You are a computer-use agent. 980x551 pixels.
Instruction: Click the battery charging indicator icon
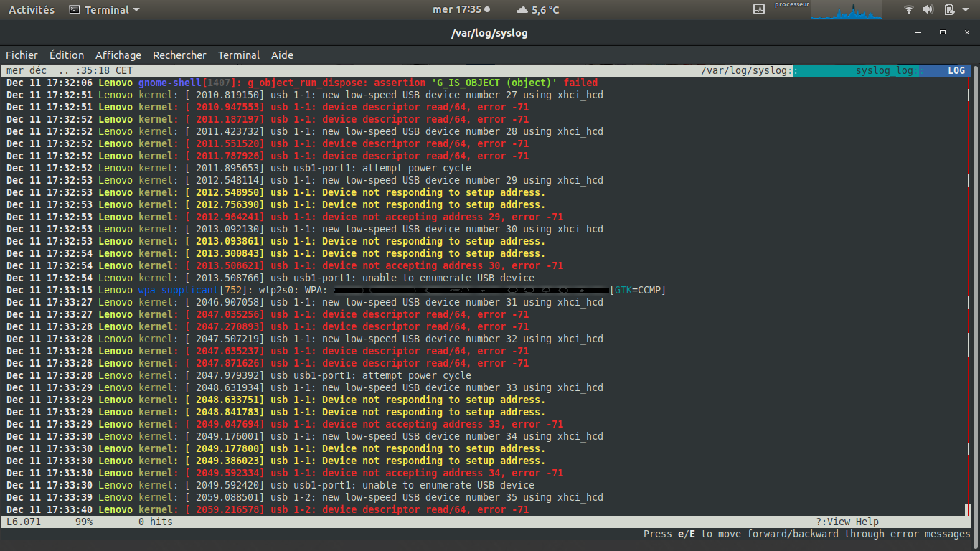click(x=949, y=9)
